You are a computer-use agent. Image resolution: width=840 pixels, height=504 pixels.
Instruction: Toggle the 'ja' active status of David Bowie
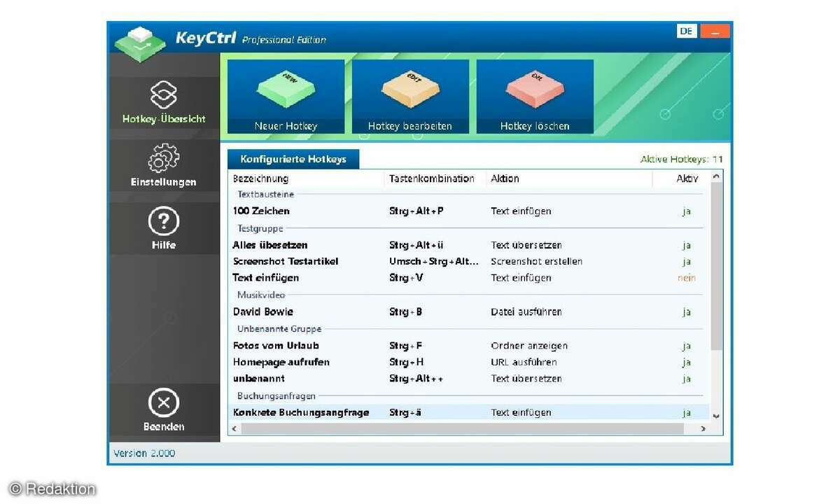pos(686,312)
